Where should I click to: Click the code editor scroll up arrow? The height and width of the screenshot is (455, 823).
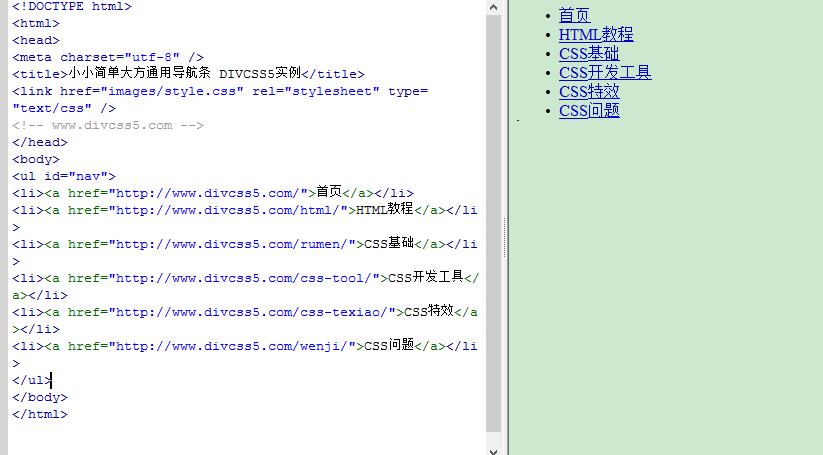(493, 7)
